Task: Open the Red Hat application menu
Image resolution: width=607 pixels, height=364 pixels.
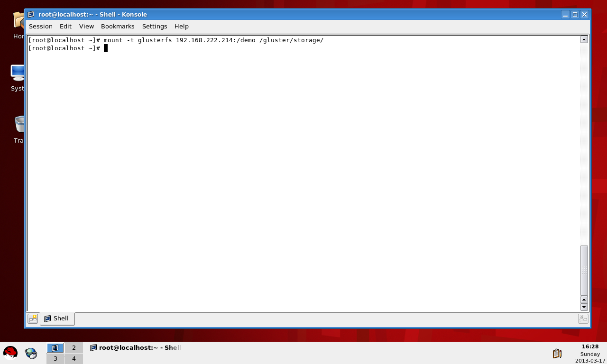Action: tap(10, 353)
